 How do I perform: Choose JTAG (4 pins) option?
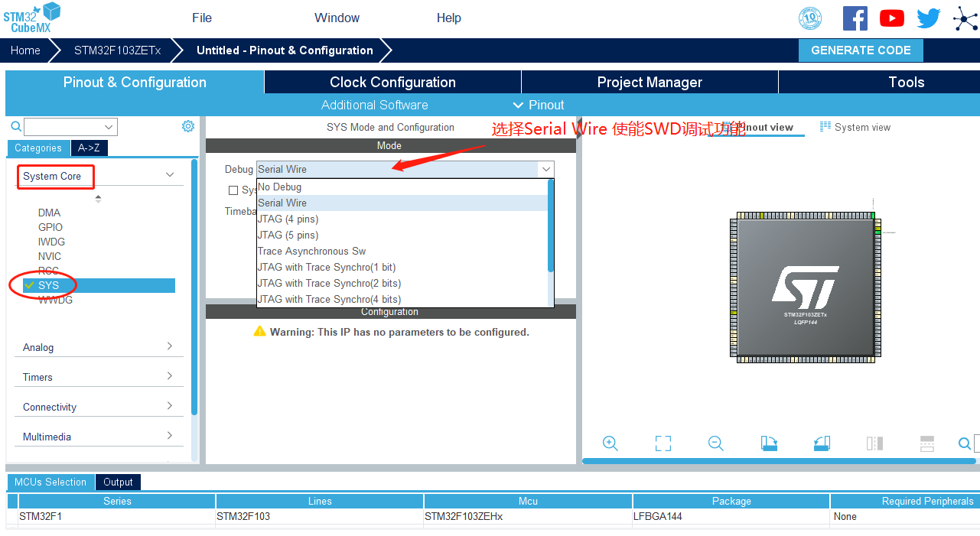402,219
